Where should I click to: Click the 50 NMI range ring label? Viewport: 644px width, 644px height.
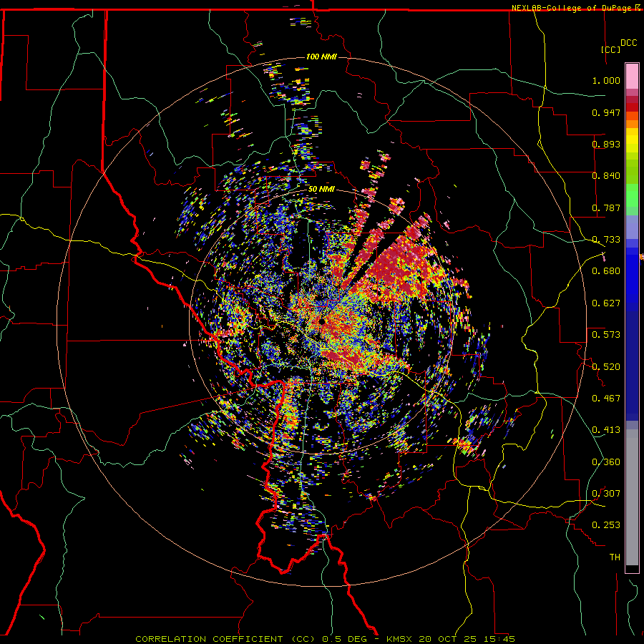pyautogui.click(x=321, y=189)
